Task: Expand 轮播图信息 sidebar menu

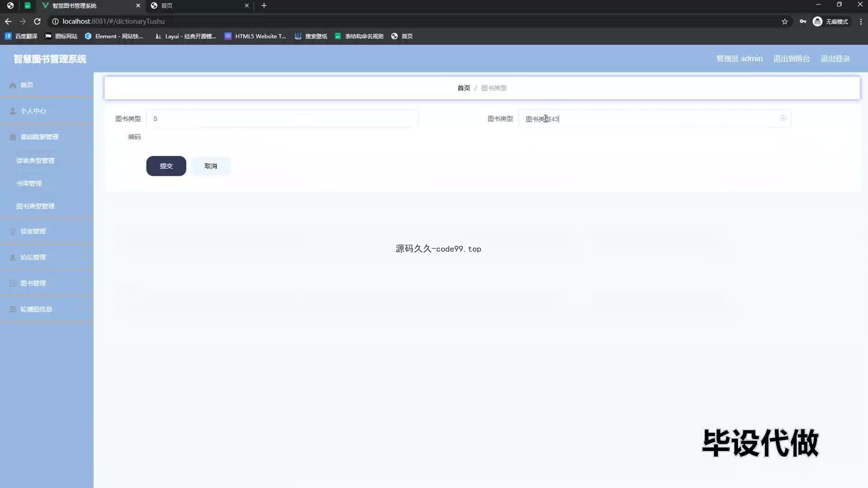Action: (x=47, y=309)
